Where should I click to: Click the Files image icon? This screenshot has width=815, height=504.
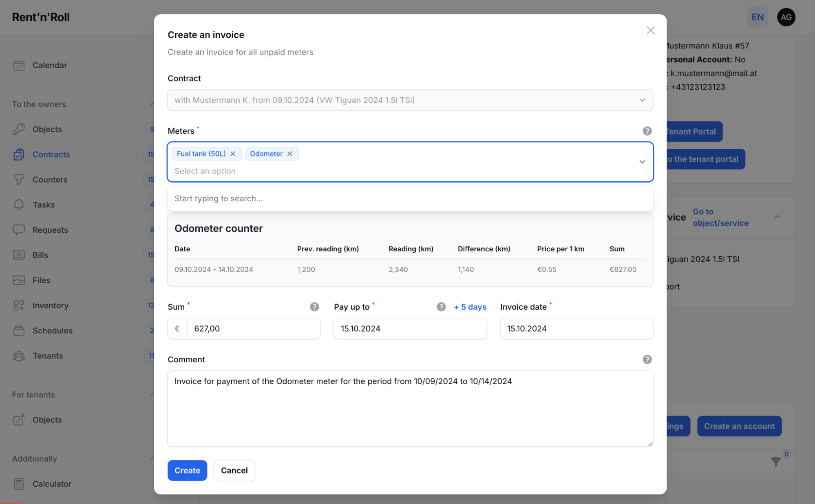coord(19,280)
